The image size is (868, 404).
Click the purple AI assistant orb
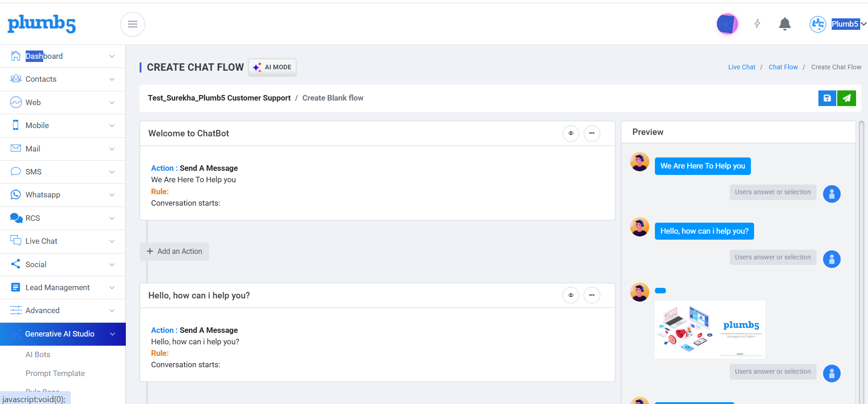727,24
